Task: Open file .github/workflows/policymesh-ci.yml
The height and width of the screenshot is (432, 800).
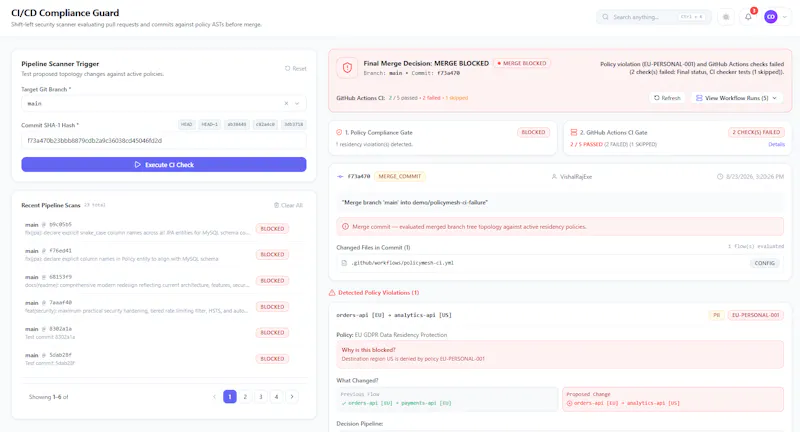Action: pyautogui.click(x=559, y=263)
